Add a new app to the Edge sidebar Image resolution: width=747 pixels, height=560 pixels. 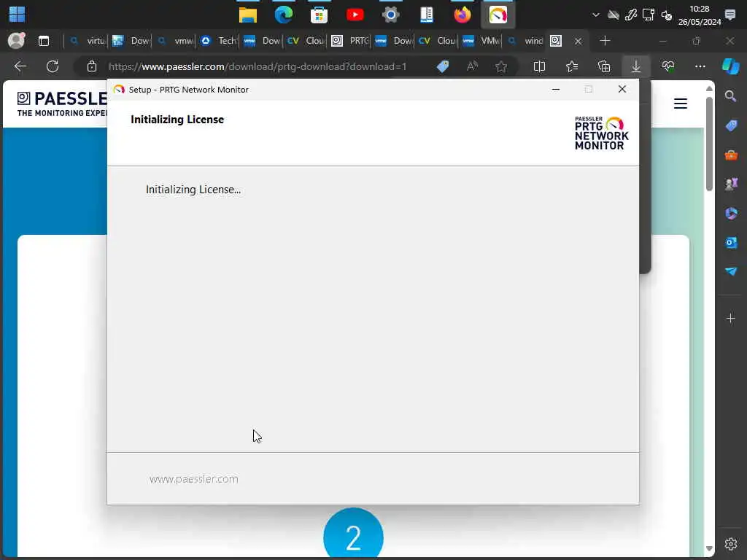pos(731,318)
